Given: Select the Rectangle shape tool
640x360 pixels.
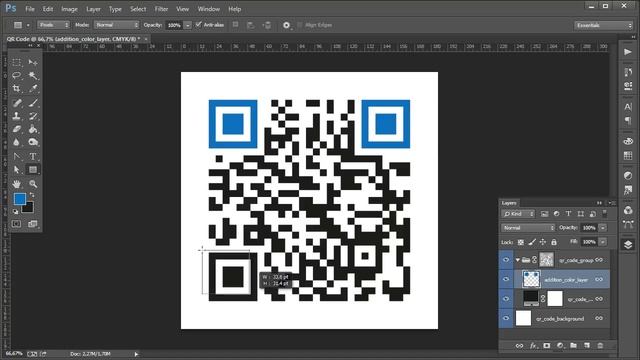Looking at the screenshot, I should [x=33, y=169].
